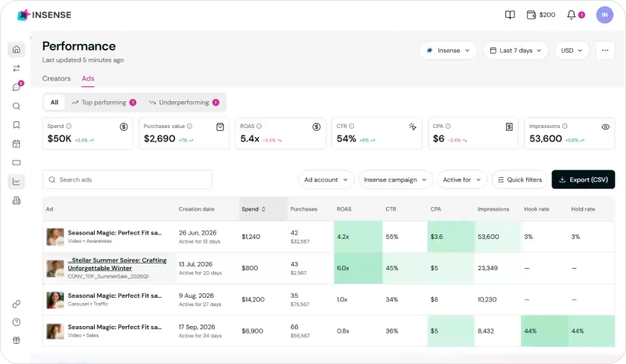Viewport: 626px width, 364px height.
Task: Click the Spend info icon
Action: (x=69, y=126)
